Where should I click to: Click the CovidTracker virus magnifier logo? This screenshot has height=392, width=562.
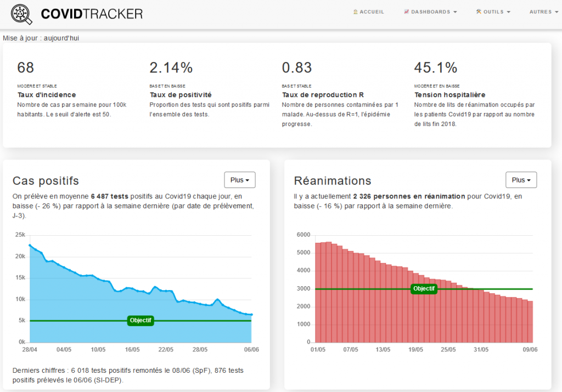pos(21,14)
